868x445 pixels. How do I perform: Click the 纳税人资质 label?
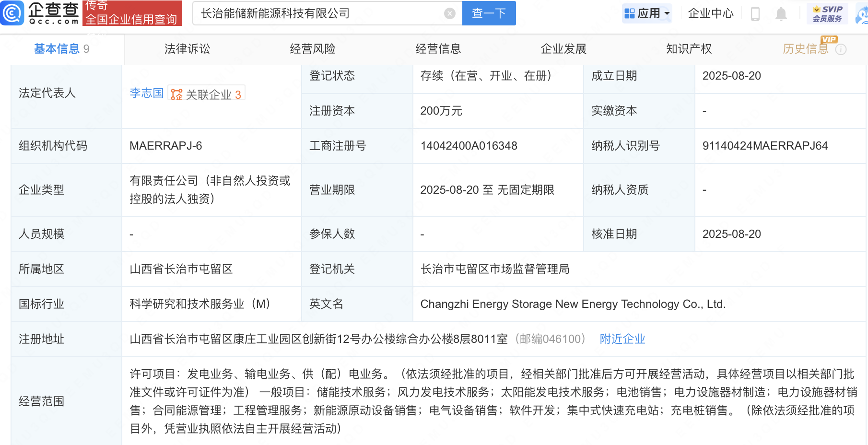coord(620,190)
